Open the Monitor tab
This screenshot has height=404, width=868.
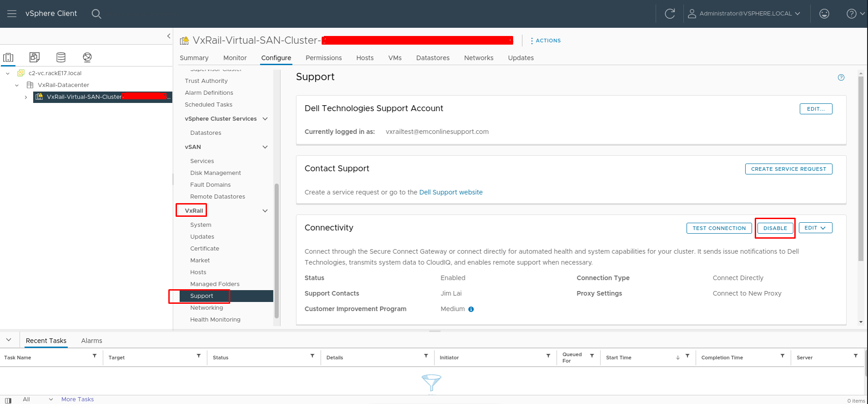(235, 58)
